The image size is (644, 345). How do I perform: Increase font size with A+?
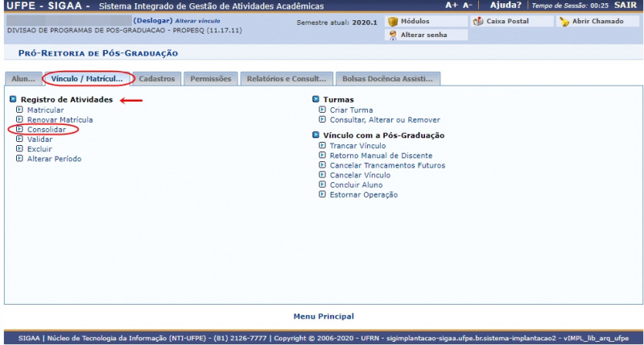[451, 5]
